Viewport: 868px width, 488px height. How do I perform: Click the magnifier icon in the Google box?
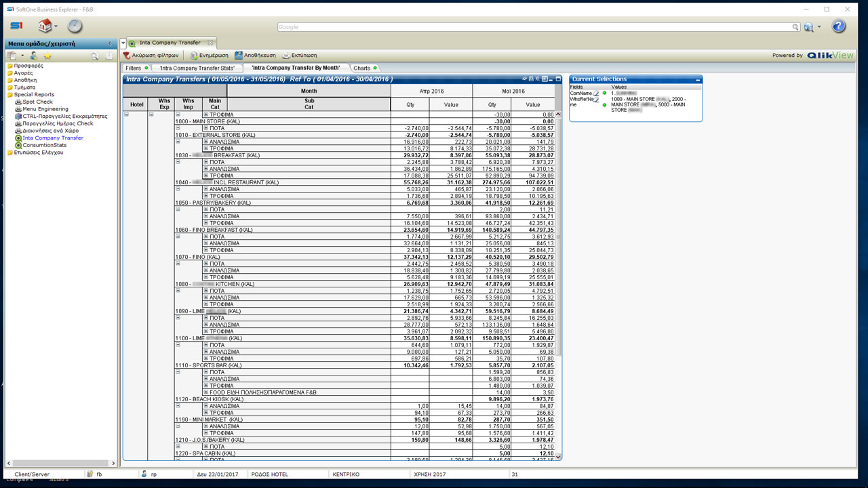795,27
